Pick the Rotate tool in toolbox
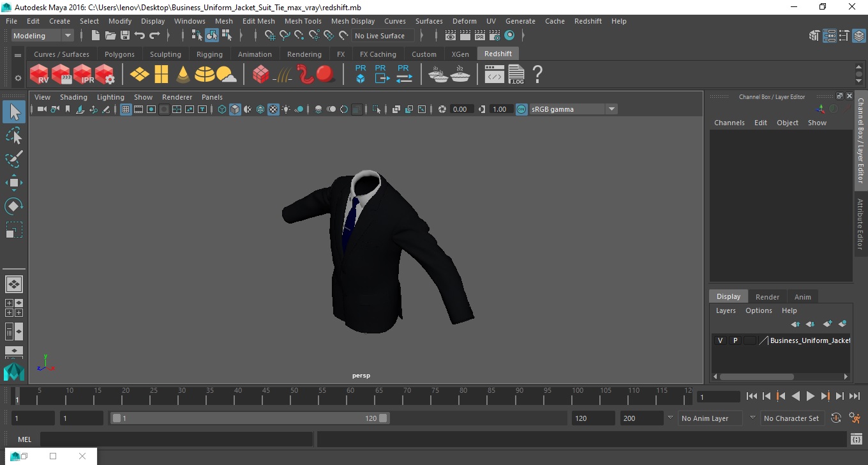868x465 pixels. [x=14, y=206]
